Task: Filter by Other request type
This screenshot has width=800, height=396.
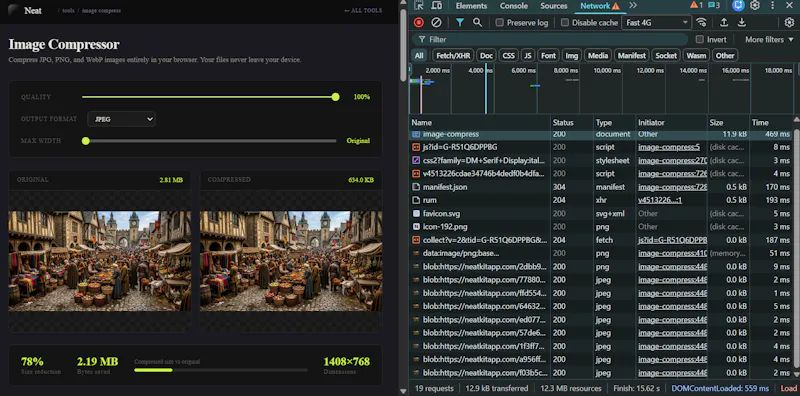Action: tap(725, 56)
